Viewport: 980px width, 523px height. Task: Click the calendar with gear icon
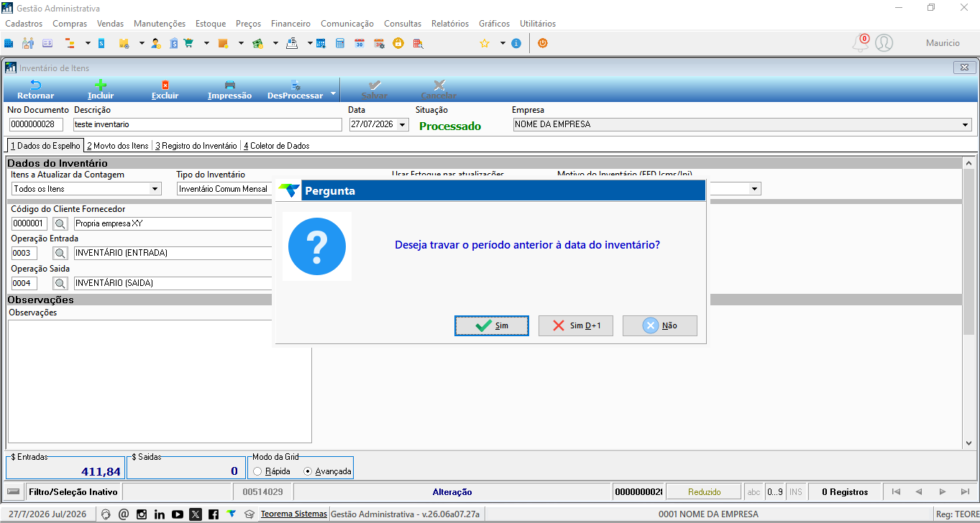[379, 43]
